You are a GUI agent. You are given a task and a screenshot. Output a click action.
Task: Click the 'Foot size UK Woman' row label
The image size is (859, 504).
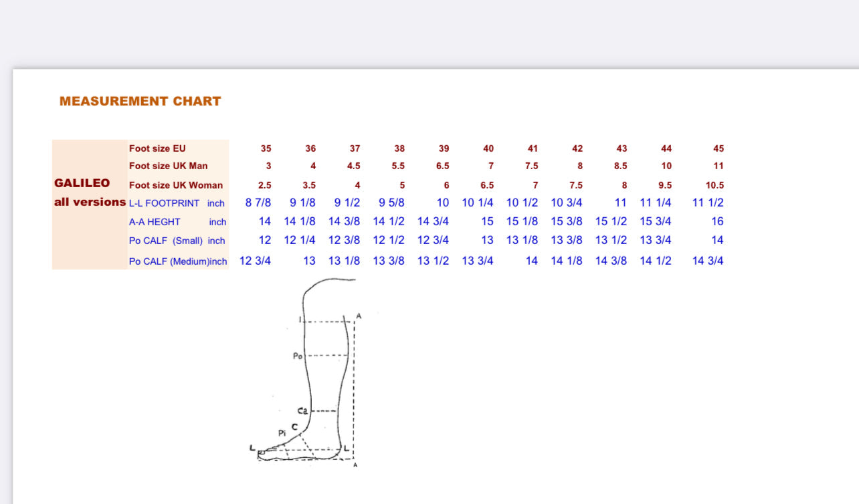coord(176,185)
